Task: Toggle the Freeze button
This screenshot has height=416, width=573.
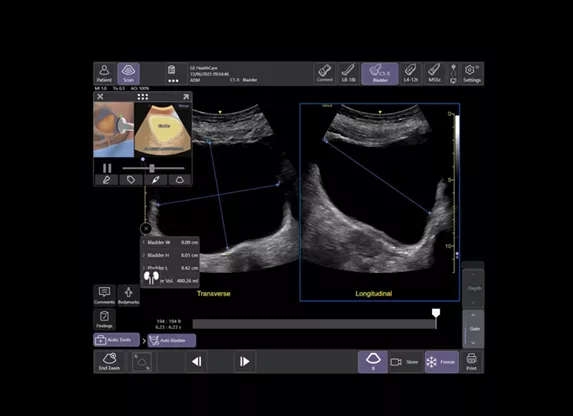Action: 441,362
